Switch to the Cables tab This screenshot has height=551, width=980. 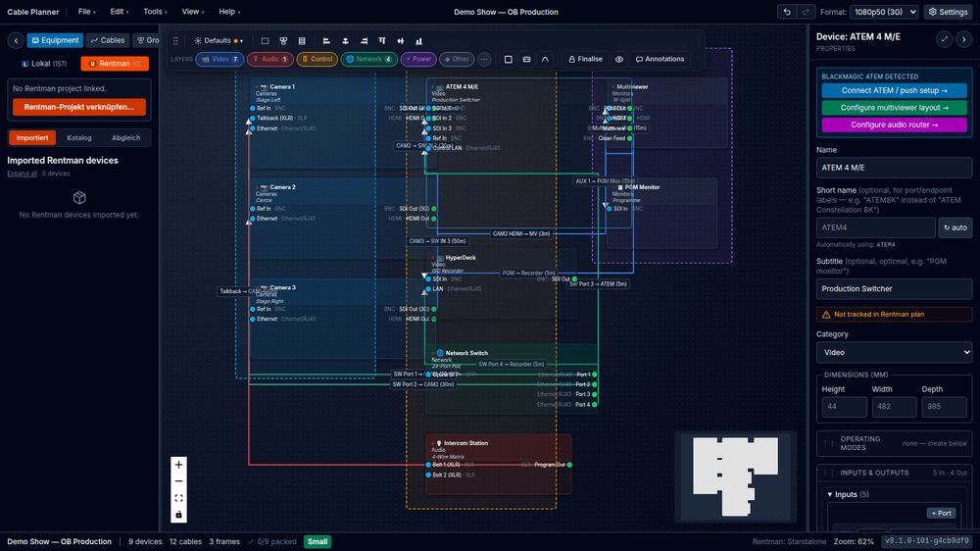(x=108, y=40)
